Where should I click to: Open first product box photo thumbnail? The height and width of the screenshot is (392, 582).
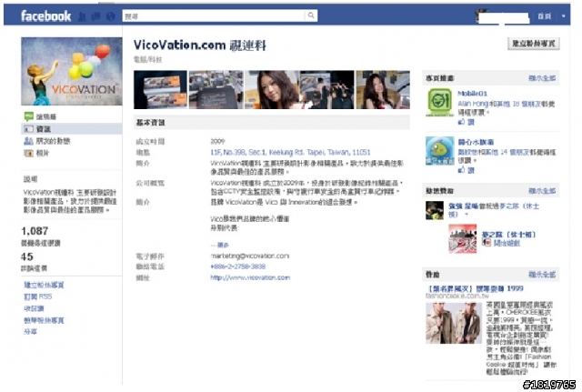(160, 90)
